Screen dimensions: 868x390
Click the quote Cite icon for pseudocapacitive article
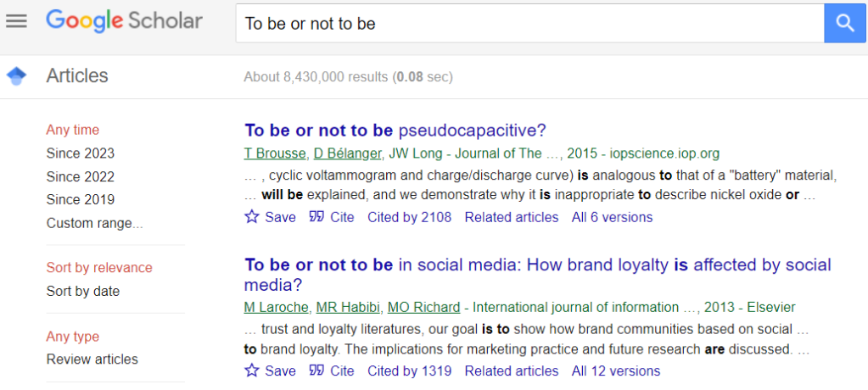click(316, 217)
